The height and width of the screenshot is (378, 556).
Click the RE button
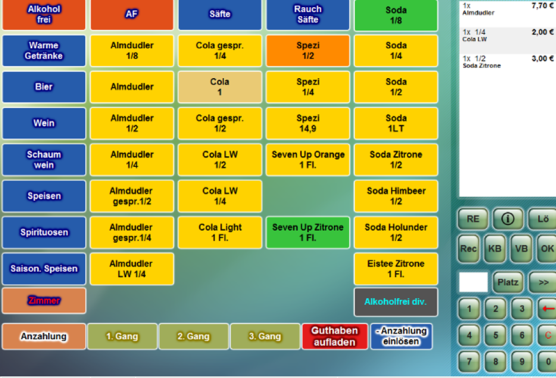pyautogui.click(x=473, y=219)
